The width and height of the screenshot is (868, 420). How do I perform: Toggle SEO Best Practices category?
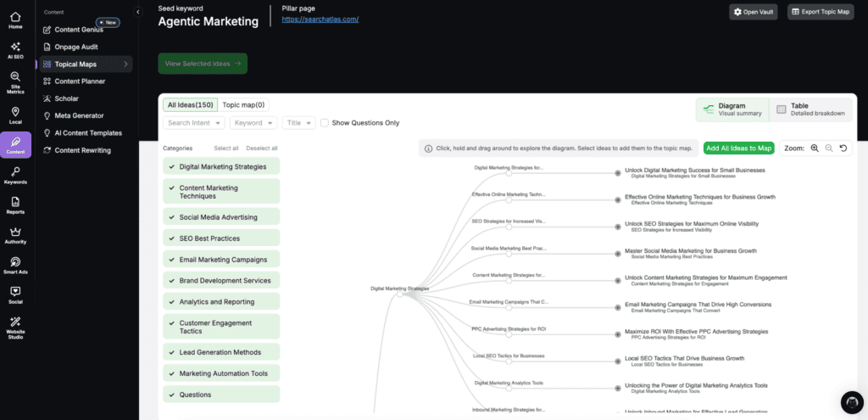(x=221, y=238)
